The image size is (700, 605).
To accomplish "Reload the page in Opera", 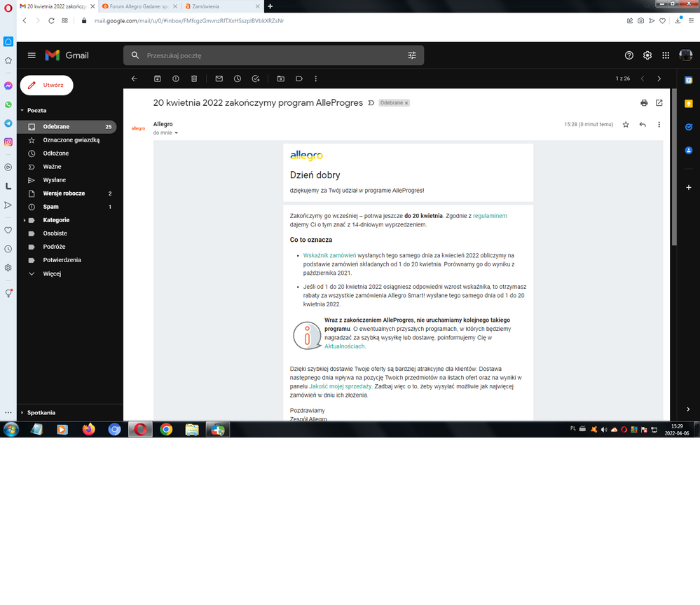I will [x=51, y=20].
